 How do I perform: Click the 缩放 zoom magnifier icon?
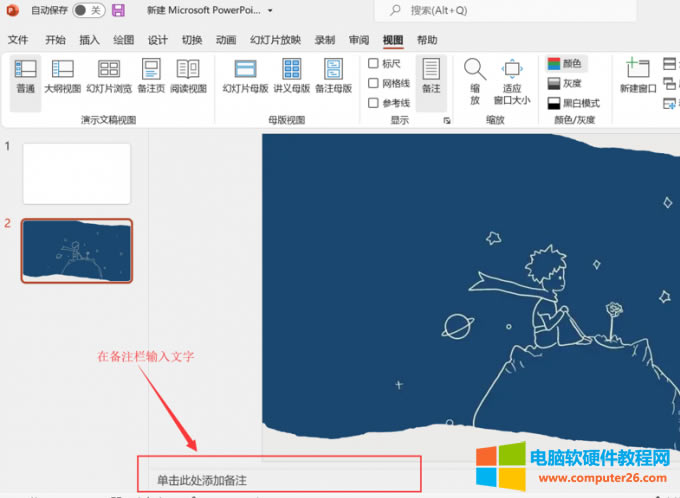(x=475, y=80)
